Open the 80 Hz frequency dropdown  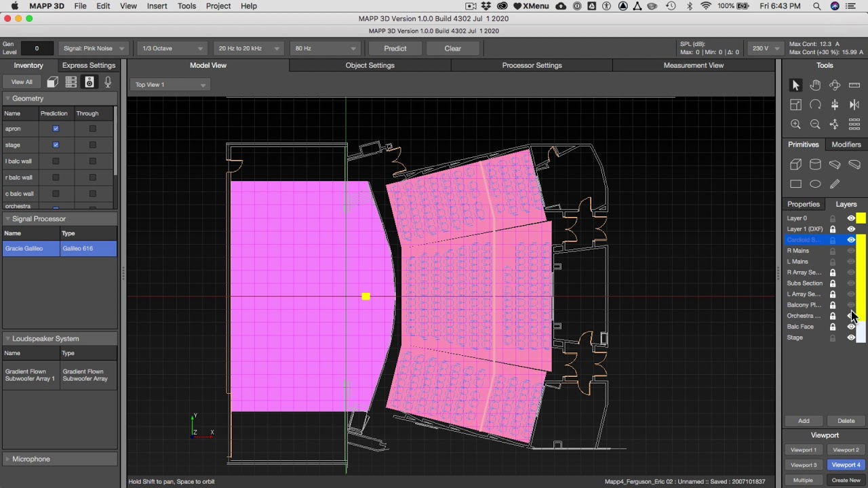[325, 49]
